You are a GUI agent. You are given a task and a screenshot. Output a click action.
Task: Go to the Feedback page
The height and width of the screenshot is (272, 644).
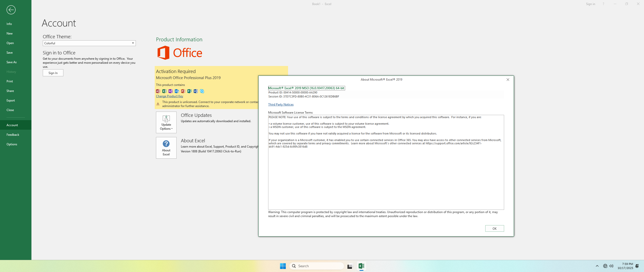click(x=13, y=135)
